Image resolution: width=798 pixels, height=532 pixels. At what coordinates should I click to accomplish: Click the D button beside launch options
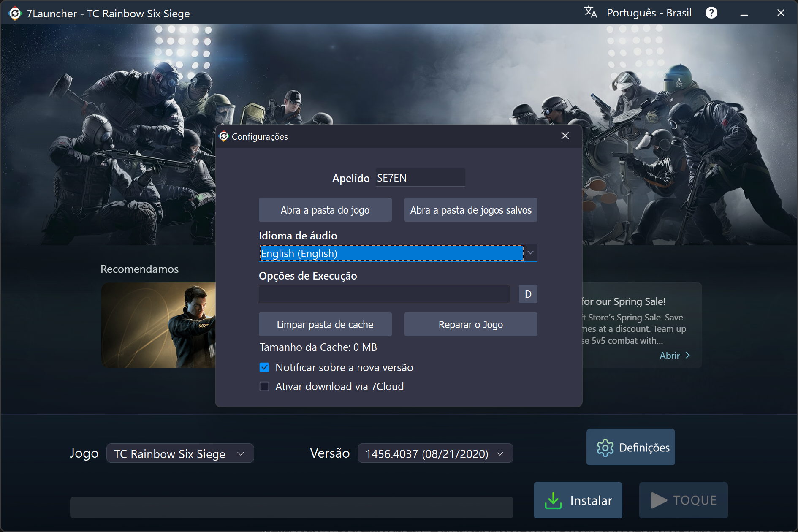click(528, 294)
